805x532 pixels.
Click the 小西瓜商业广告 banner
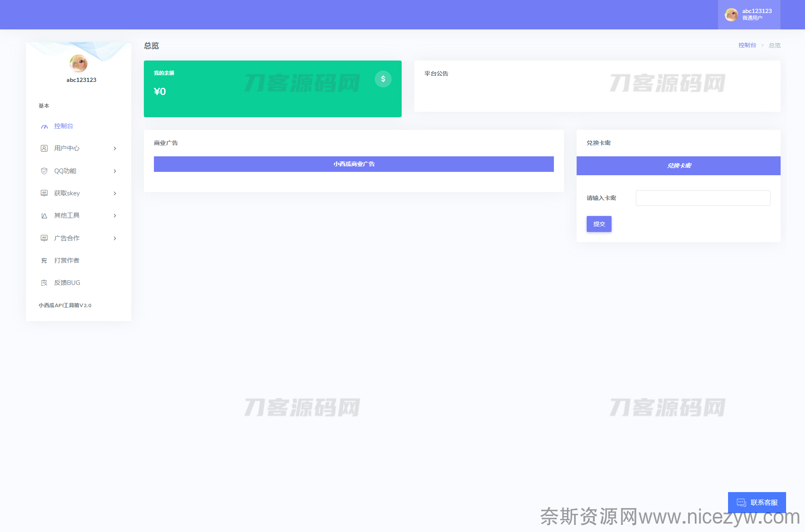pyautogui.click(x=354, y=164)
